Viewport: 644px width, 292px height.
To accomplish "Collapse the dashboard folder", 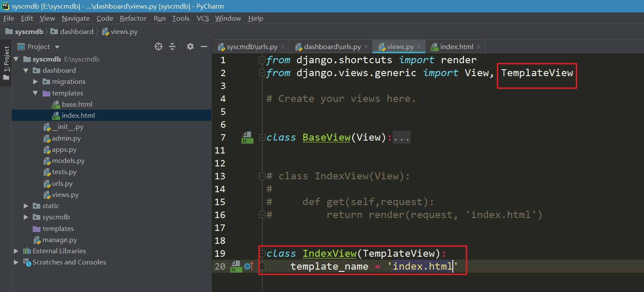I will (26, 70).
